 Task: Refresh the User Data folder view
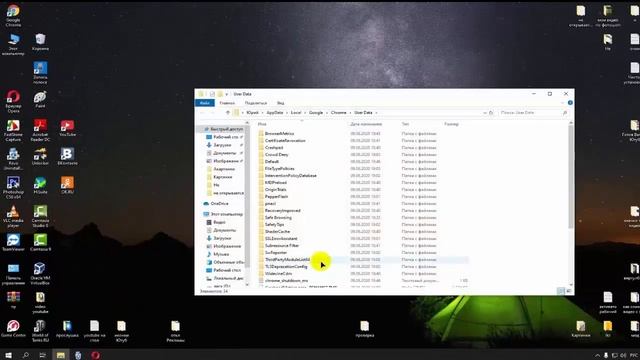(491, 112)
